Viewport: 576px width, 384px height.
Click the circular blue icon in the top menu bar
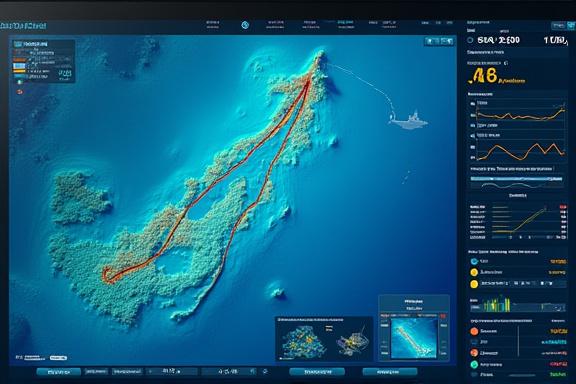point(245,25)
